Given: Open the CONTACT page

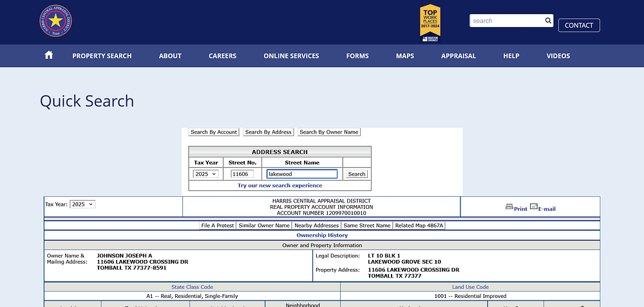Looking at the screenshot, I should click(x=579, y=25).
